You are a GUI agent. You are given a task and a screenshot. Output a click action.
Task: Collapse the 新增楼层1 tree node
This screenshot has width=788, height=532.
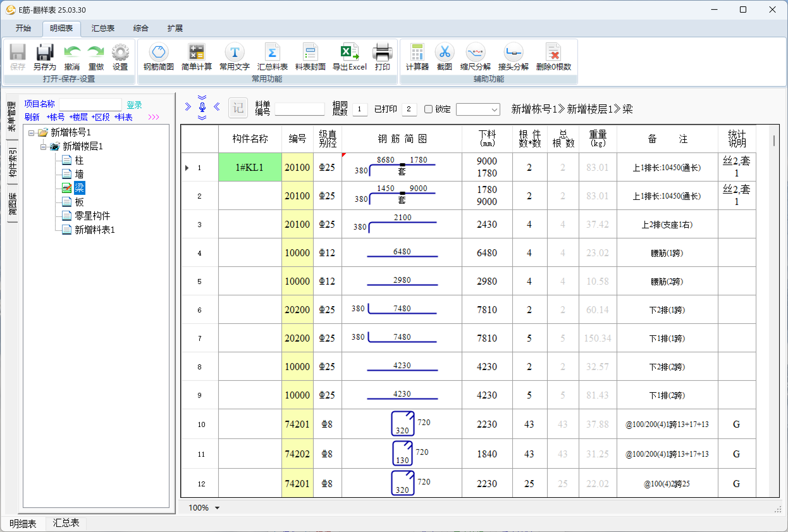pyautogui.click(x=43, y=147)
